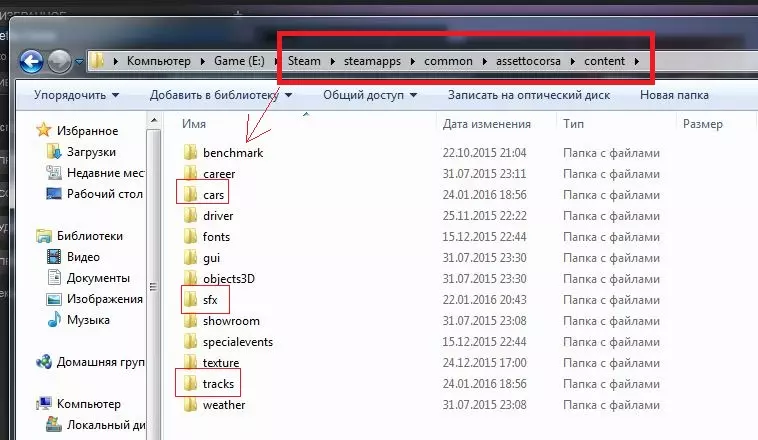The image size is (758, 440).
Task: Select the tracks folder icon
Action: pos(190,383)
